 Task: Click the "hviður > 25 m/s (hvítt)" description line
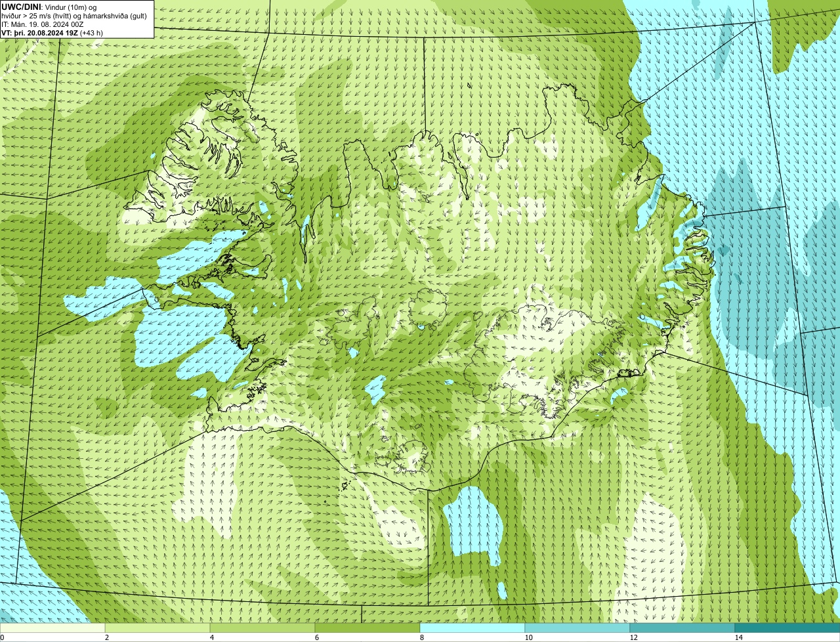point(74,15)
